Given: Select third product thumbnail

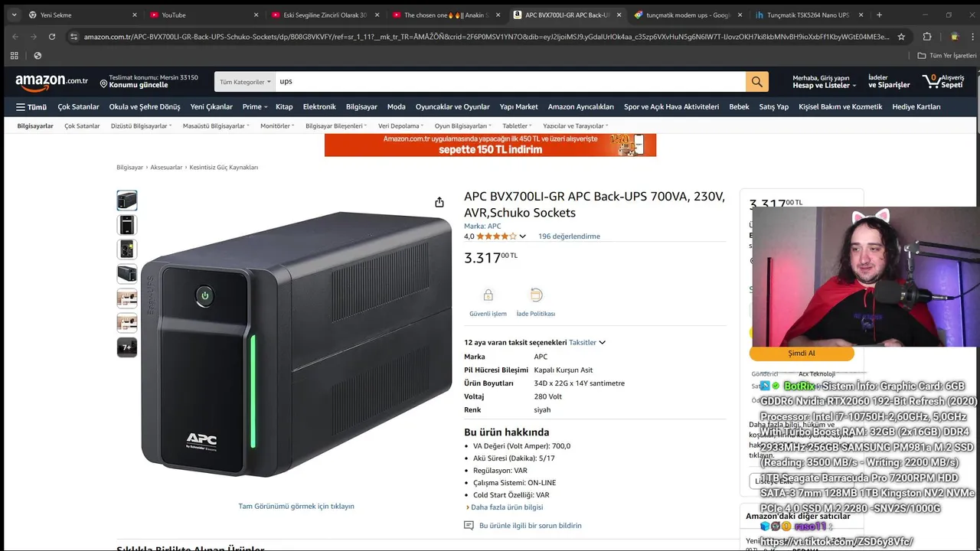Looking at the screenshot, I should 127,249.
